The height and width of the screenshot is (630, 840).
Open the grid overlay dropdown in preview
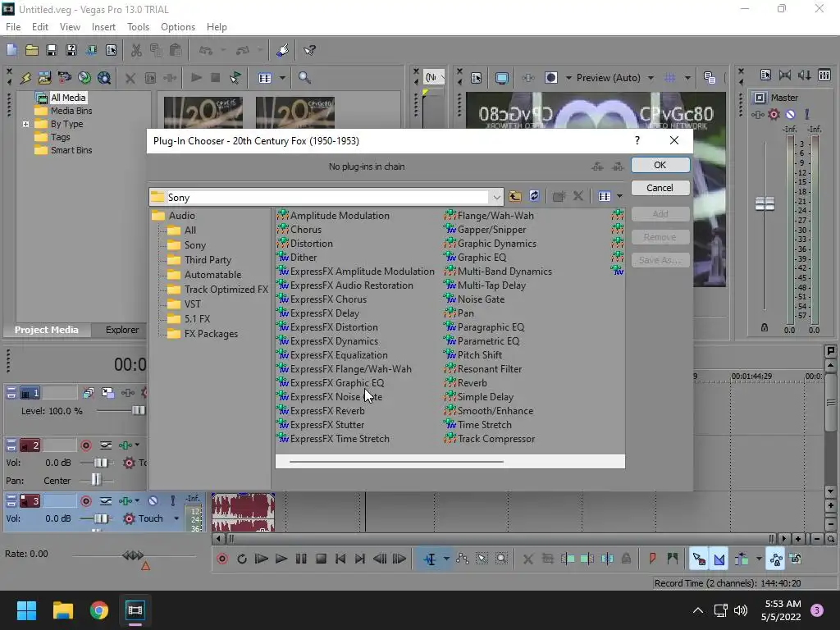(687, 78)
